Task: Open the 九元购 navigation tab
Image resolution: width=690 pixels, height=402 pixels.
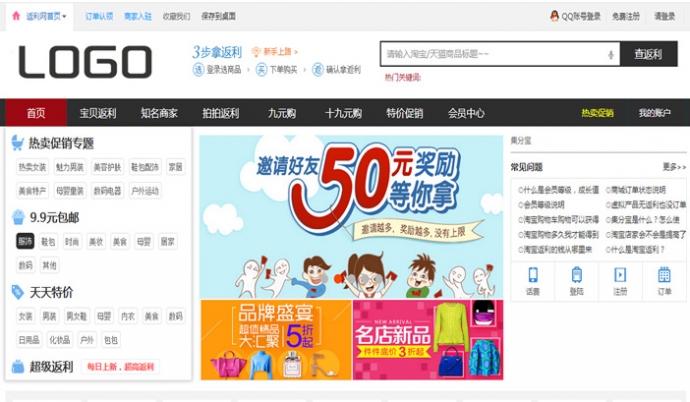Action: (x=282, y=113)
